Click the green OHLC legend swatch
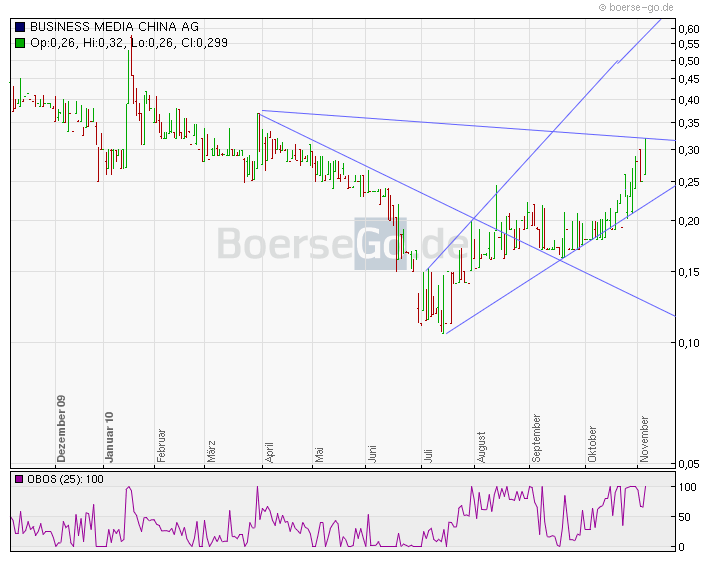The height and width of the screenshot is (561, 720). pos(20,43)
